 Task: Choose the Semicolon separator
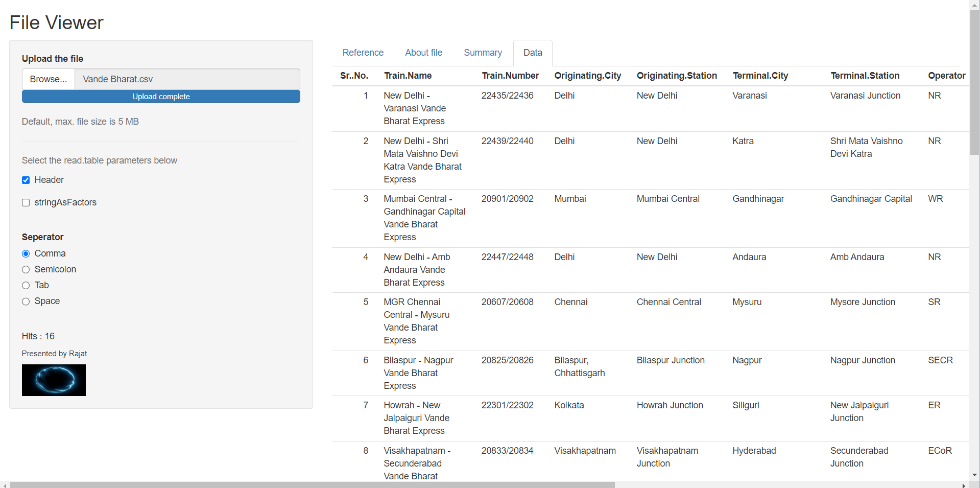tap(26, 269)
